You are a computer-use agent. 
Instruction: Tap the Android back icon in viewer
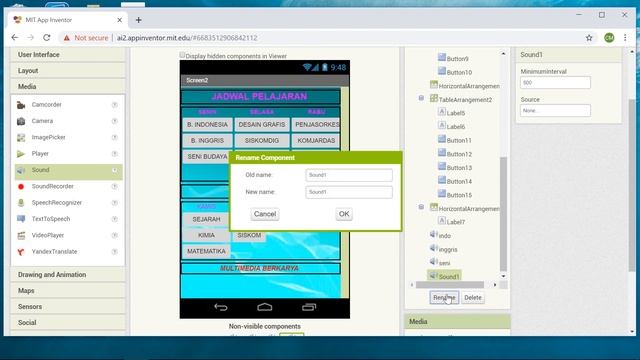coord(220,307)
